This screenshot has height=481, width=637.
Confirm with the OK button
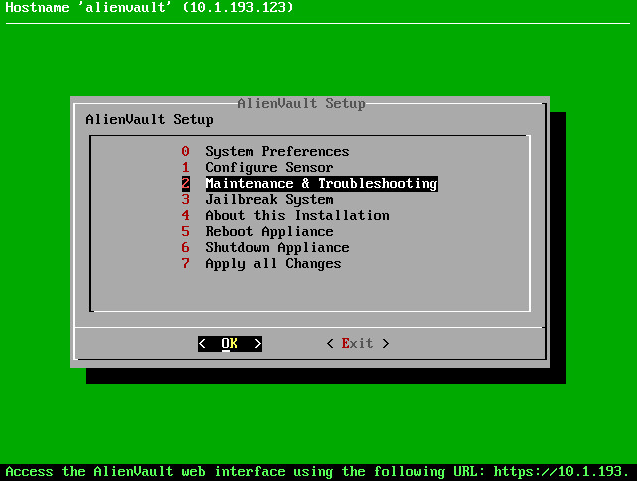(x=230, y=344)
